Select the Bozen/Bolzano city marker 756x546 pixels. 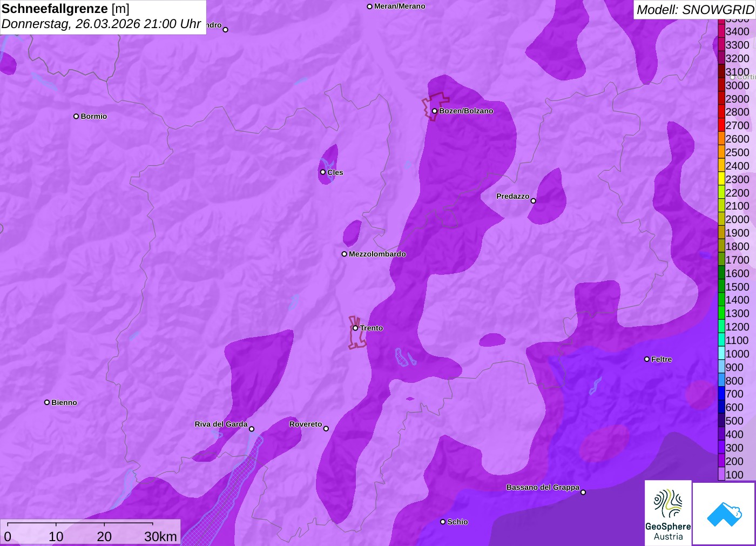[x=435, y=111]
